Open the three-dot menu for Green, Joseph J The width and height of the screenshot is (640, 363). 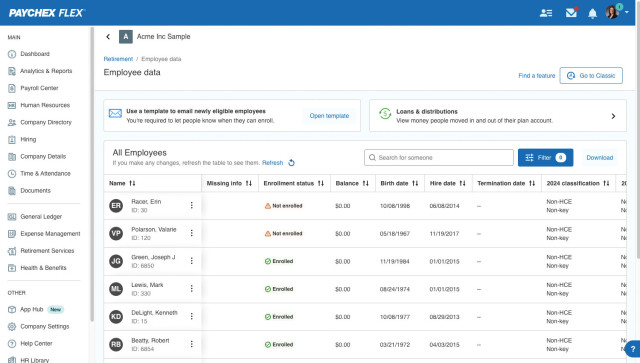click(191, 261)
